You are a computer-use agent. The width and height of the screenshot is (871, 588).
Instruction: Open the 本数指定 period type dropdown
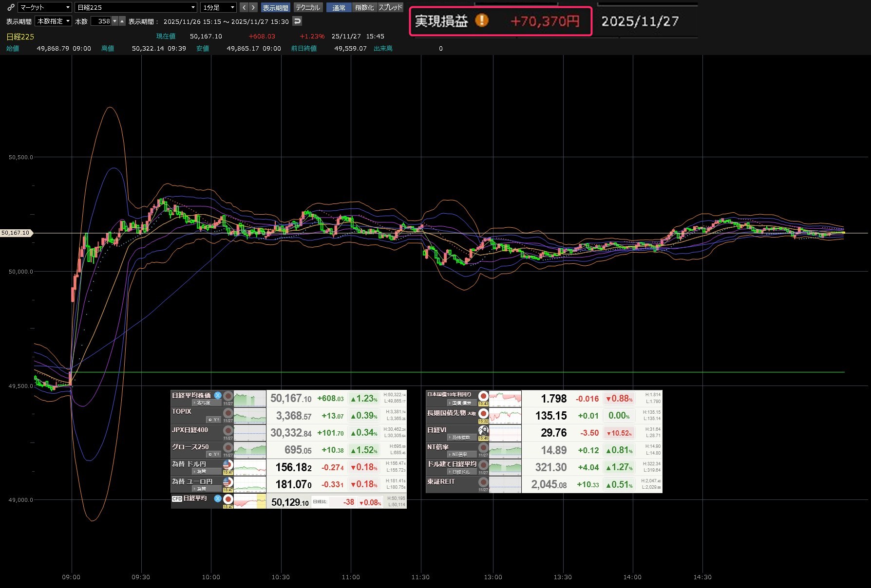(x=54, y=21)
